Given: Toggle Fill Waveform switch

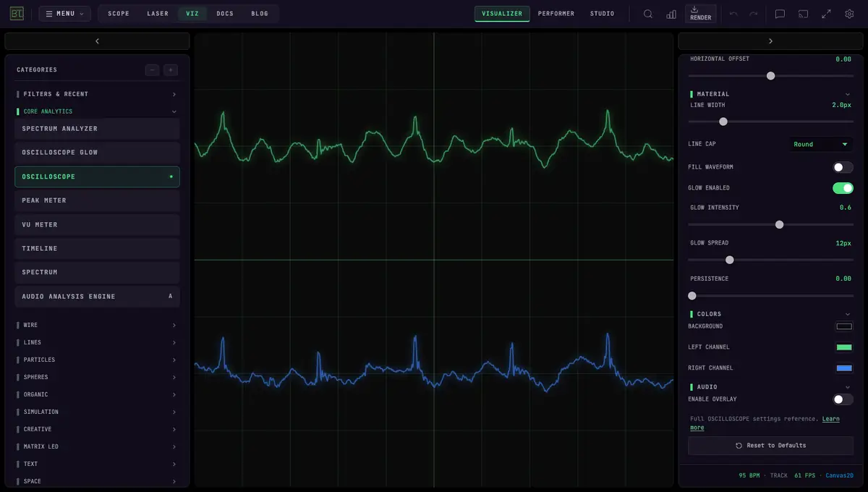Looking at the screenshot, I should (843, 167).
